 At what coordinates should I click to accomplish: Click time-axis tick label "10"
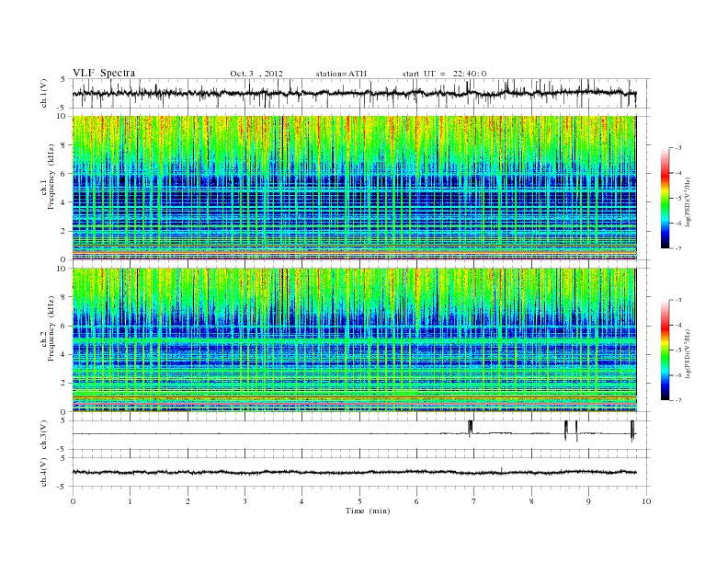646,501
